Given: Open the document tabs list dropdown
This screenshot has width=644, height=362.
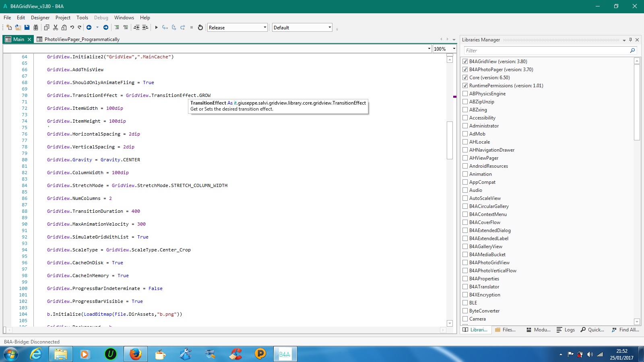Looking at the screenshot, I should pyautogui.click(x=454, y=40).
